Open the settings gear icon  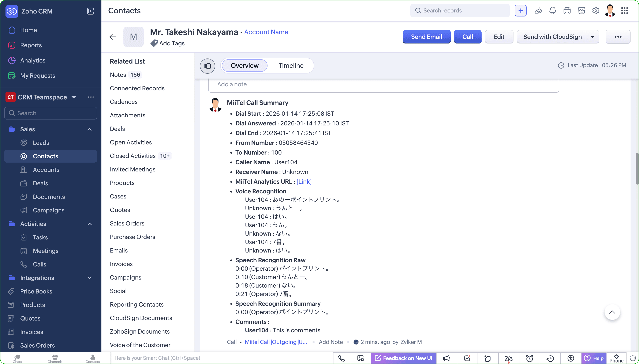click(x=595, y=11)
